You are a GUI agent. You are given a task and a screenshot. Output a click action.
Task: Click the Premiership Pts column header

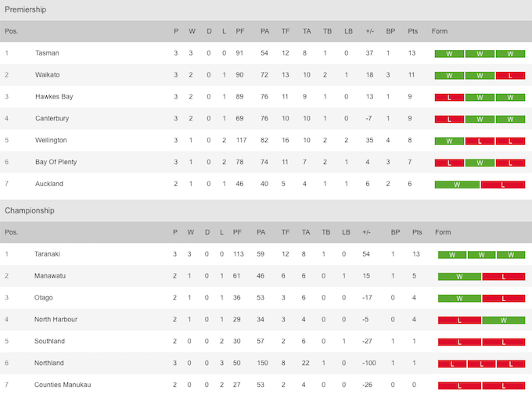(x=412, y=31)
